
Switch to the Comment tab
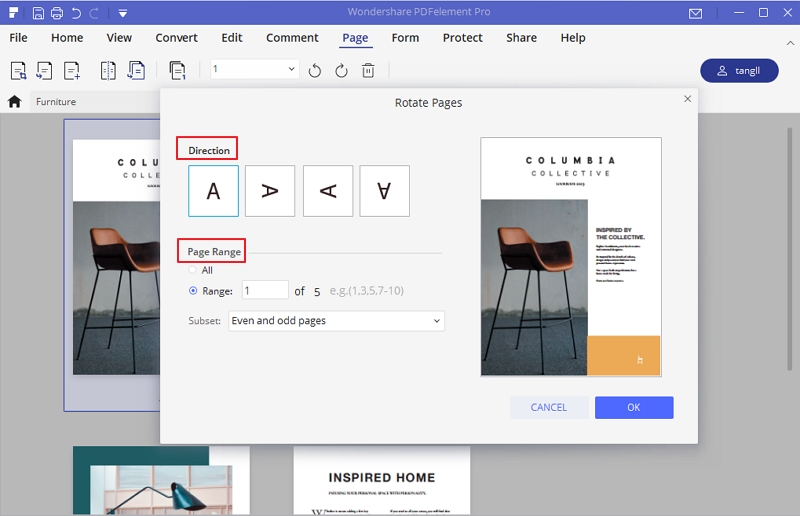tap(292, 38)
